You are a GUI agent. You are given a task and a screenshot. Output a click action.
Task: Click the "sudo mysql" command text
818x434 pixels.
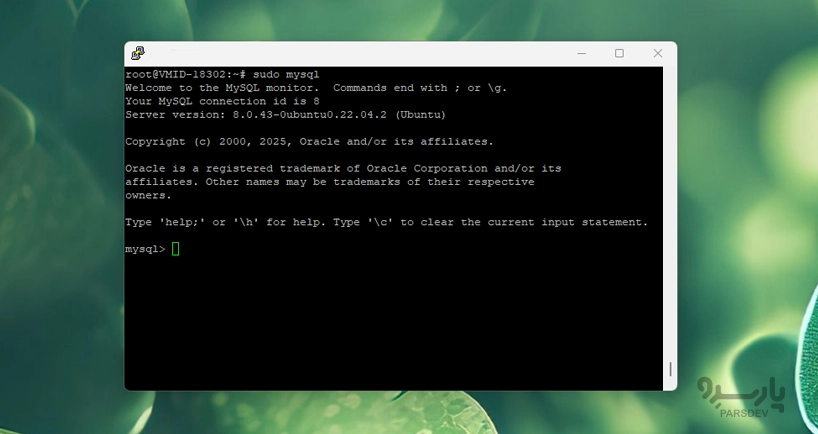289,75
